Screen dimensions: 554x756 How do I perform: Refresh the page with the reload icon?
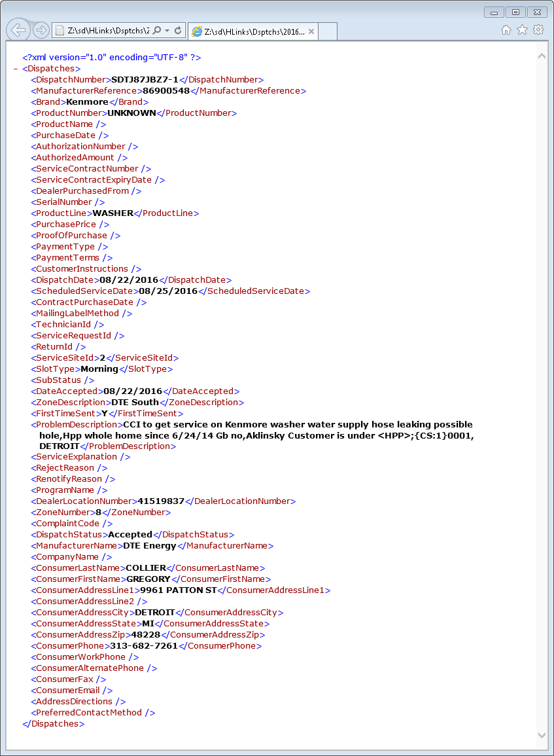tap(178, 31)
